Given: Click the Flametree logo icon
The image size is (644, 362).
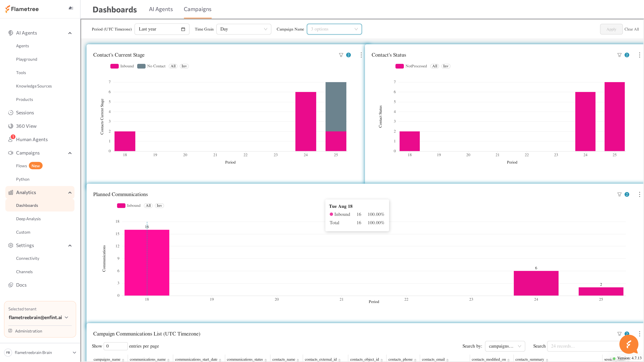Looking at the screenshot, I should click(x=8, y=9).
